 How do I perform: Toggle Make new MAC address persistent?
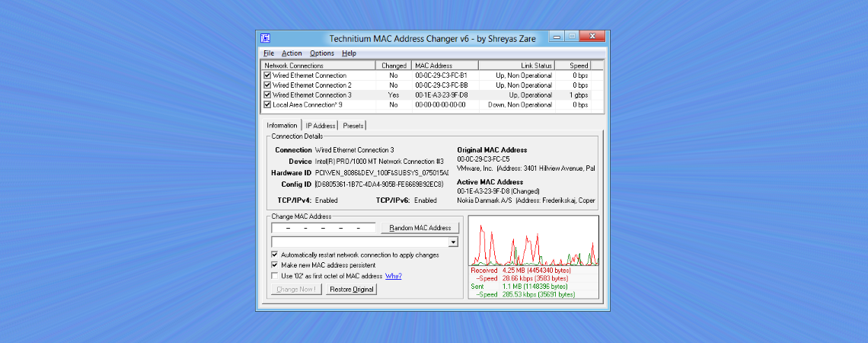click(275, 264)
